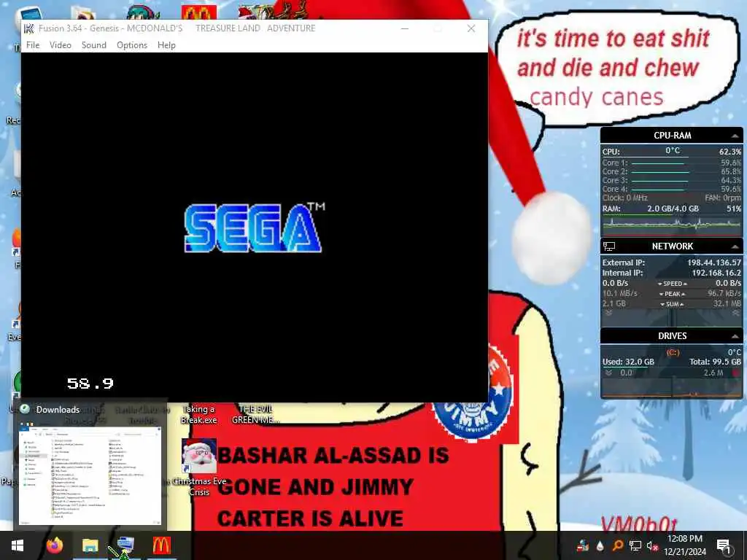
Task: Minimize the Fusion emulator window
Action: click(404, 28)
